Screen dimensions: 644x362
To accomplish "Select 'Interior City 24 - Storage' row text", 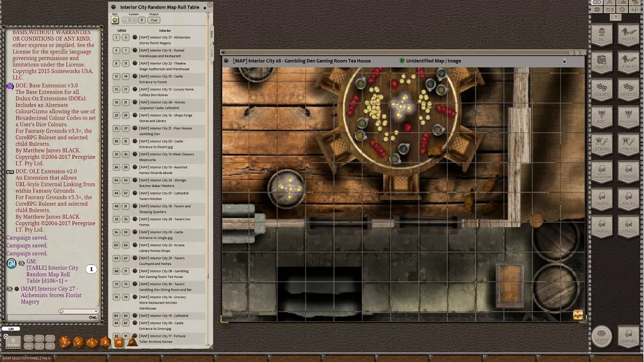I will [163, 183].
